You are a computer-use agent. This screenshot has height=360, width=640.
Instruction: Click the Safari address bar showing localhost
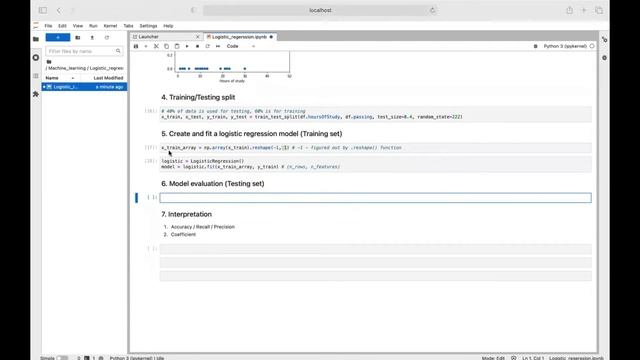coord(320,10)
